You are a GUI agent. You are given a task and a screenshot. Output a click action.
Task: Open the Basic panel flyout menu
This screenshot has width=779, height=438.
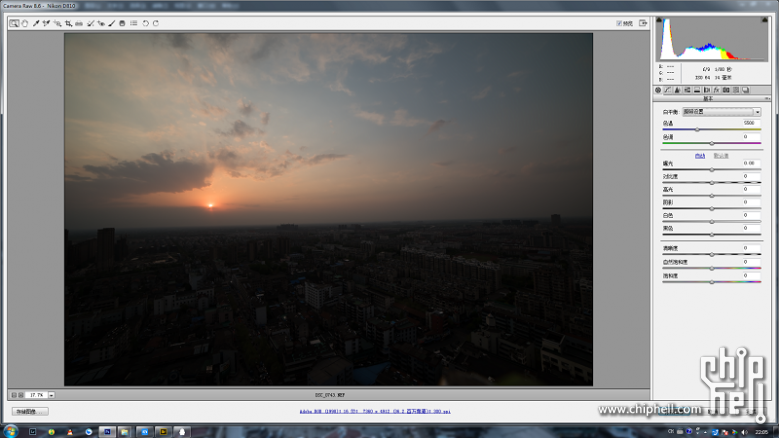click(767, 99)
